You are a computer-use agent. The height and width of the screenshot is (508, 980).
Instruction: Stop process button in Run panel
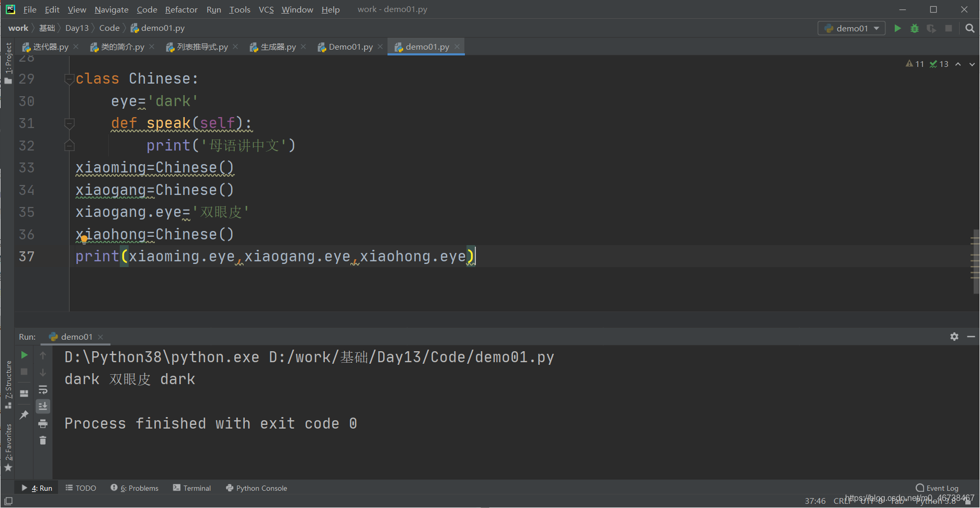pyautogui.click(x=24, y=372)
